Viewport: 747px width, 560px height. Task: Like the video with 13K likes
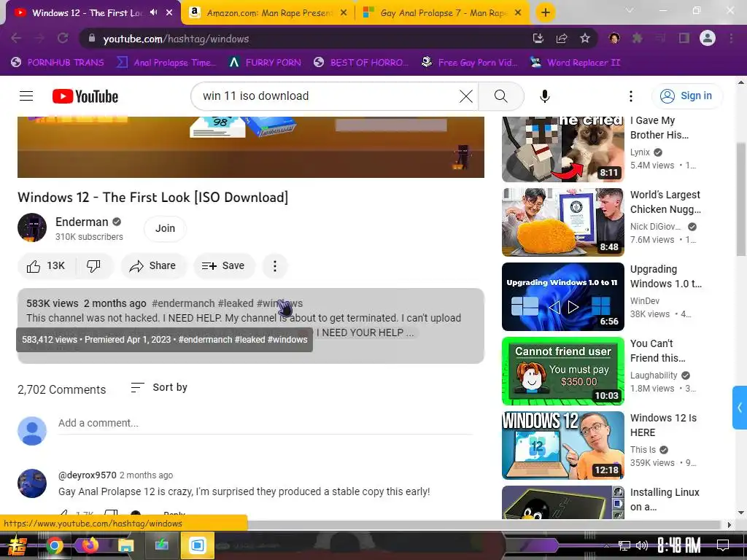click(x=46, y=265)
